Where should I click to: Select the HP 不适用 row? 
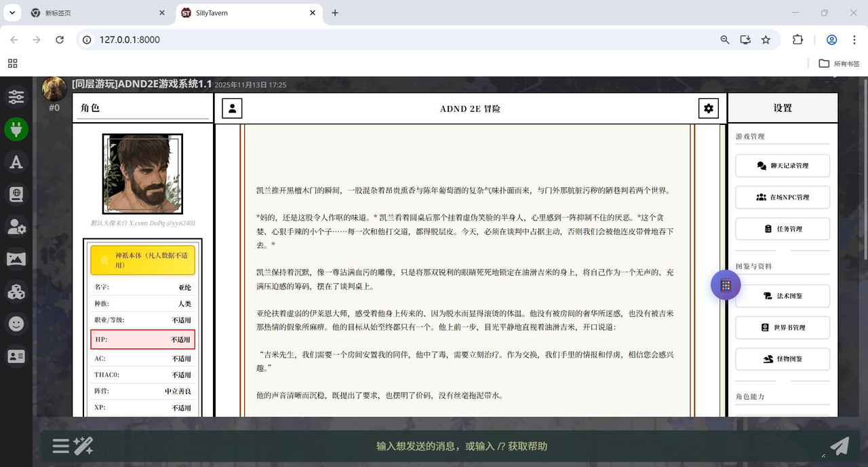[x=142, y=339]
